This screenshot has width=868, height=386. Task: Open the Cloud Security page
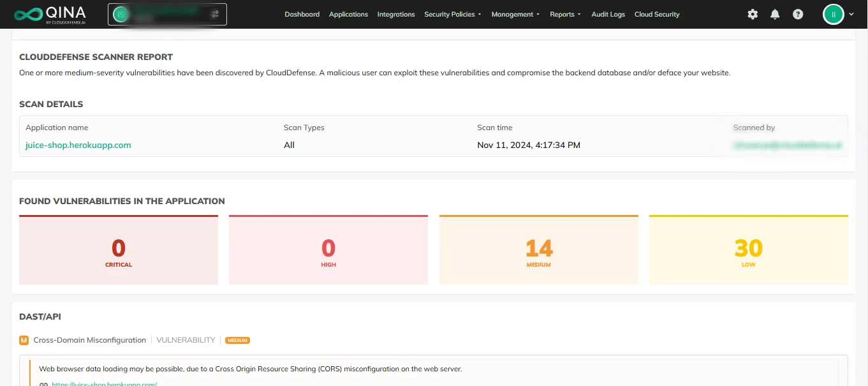657,14
